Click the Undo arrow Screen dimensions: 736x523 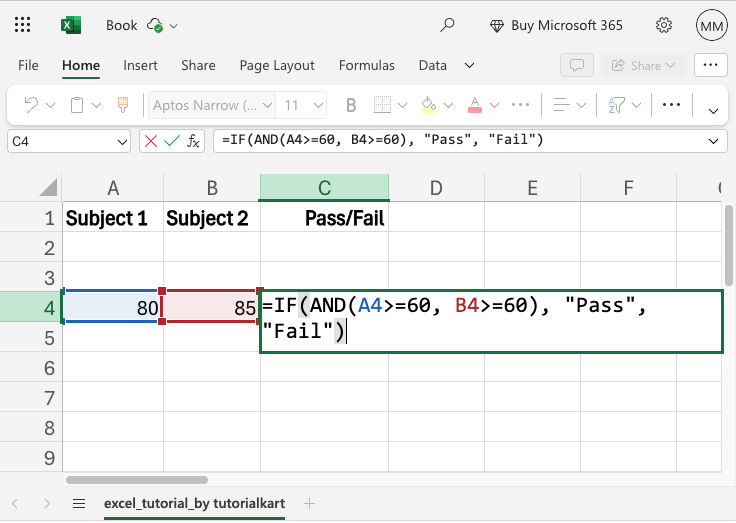click(31, 105)
